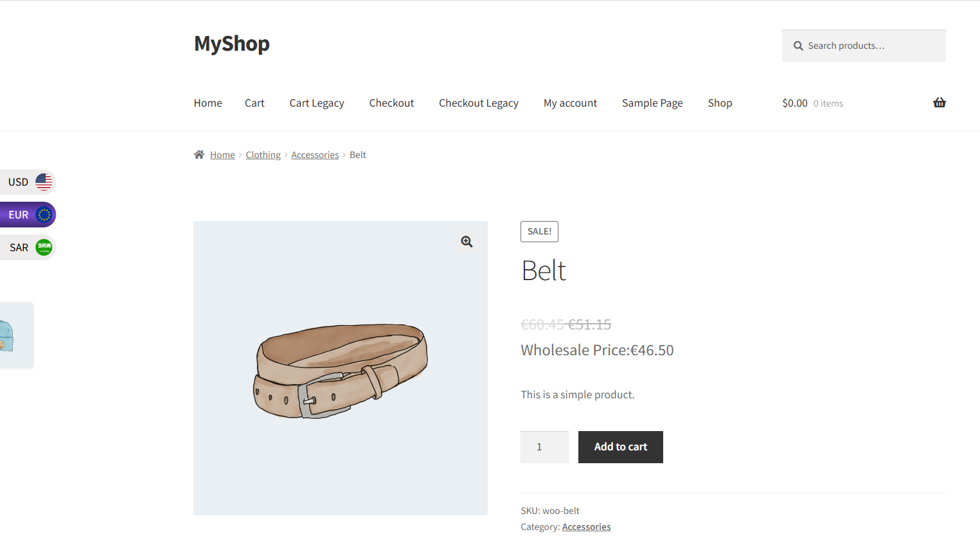Click the magnifier zoom icon on product image
The width and height of the screenshot is (980, 557).
[x=467, y=242]
